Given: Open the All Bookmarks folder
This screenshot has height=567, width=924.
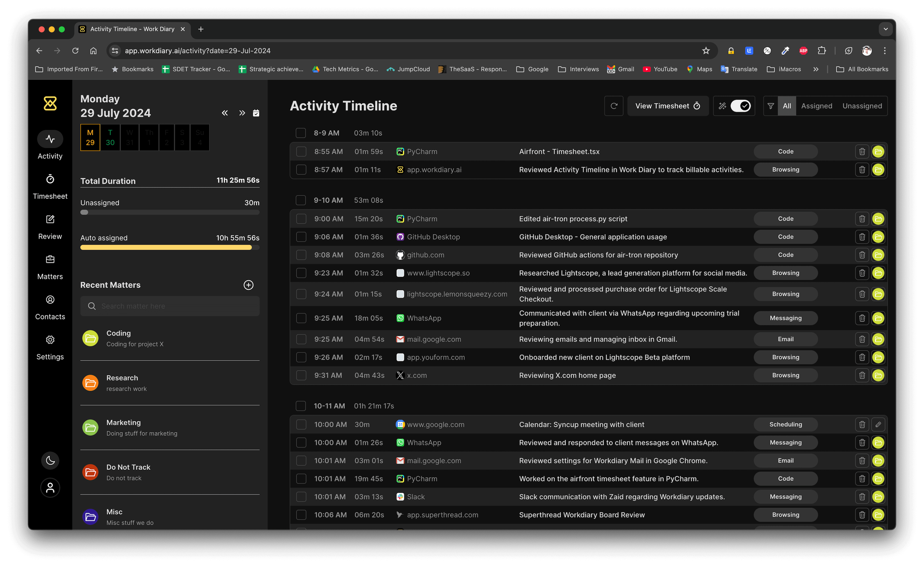Looking at the screenshot, I should (x=862, y=69).
